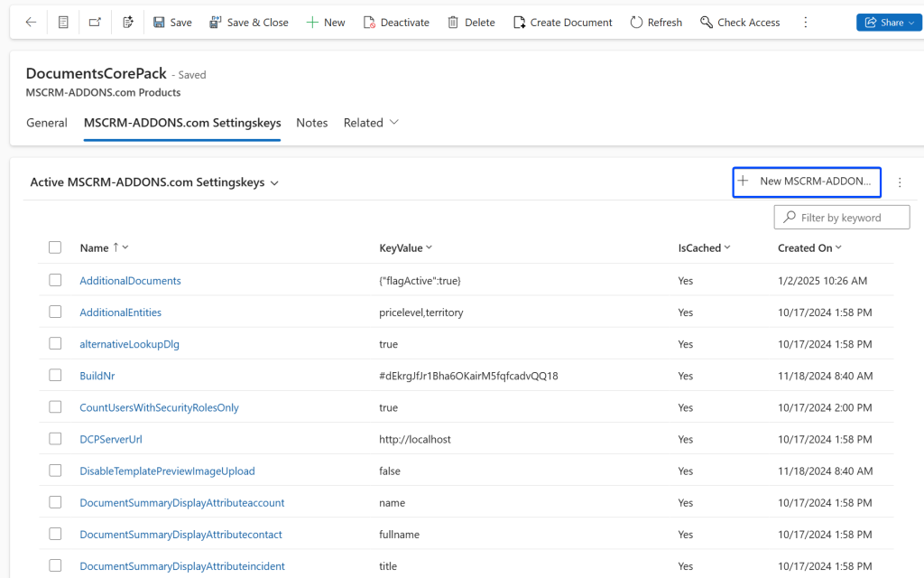The width and height of the screenshot is (924, 578).
Task: Click the magnifier icon in filter box
Action: pyautogui.click(x=790, y=217)
